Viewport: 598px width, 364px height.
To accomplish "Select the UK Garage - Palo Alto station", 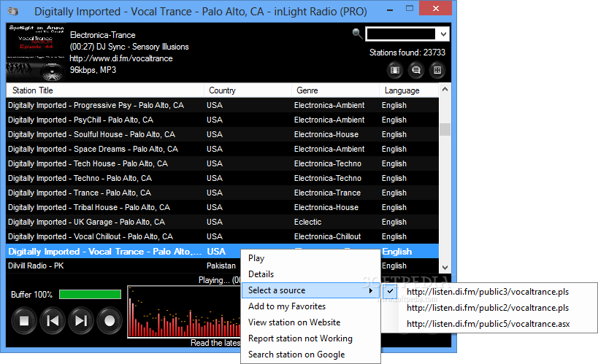I will [223, 222].
